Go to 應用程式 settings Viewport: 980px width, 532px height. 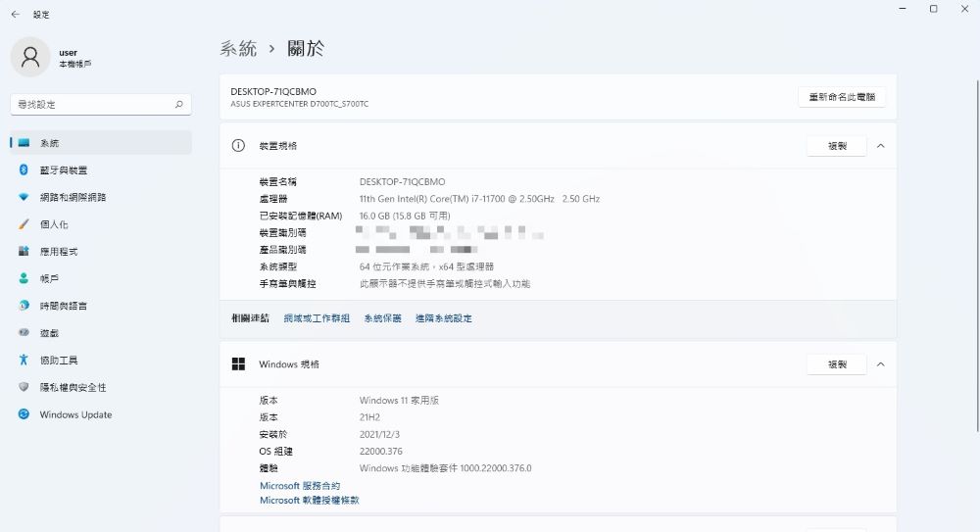(x=101, y=252)
